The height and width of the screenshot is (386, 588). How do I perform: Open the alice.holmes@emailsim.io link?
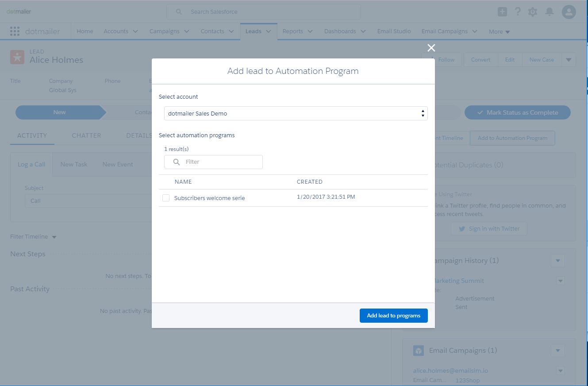(x=450, y=371)
